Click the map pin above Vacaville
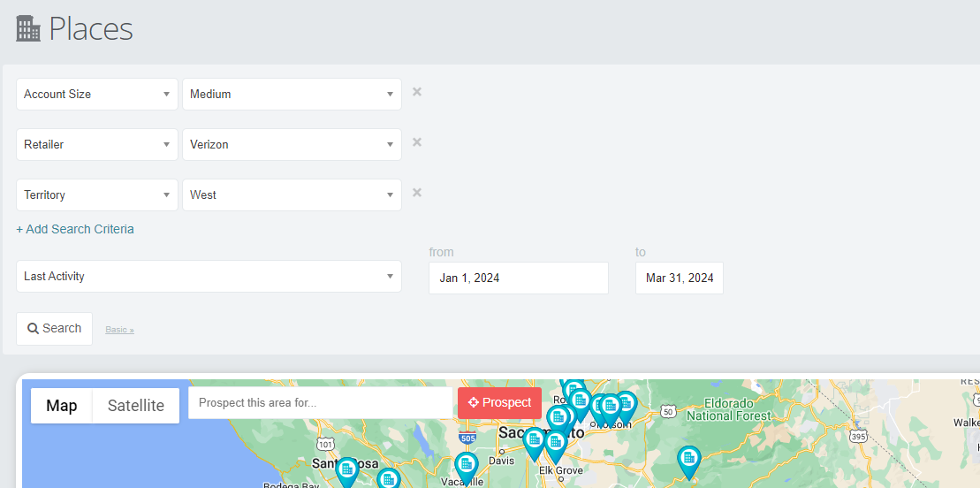 click(467, 468)
